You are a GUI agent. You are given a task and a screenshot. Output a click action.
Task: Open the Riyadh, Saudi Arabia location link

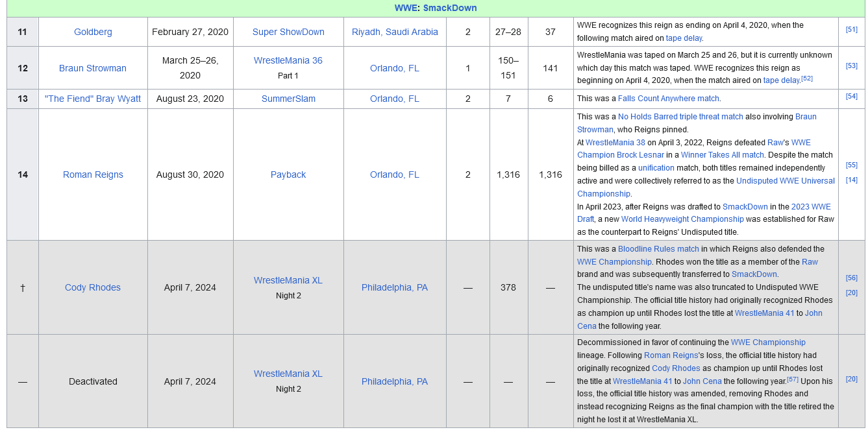click(x=395, y=32)
